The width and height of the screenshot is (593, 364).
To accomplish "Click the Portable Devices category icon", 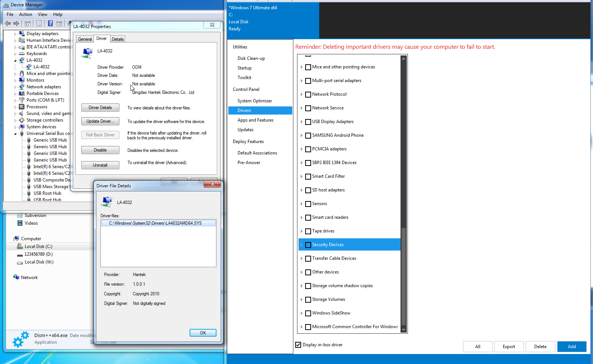I will 22,93.
